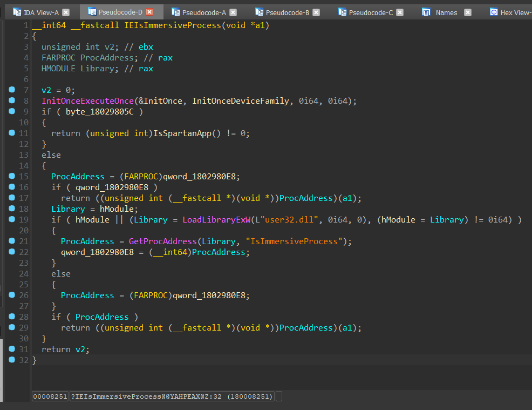The width and height of the screenshot is (532, 410).
Task: Close the Pseudocode-D tab
Action: pos(149,12)
